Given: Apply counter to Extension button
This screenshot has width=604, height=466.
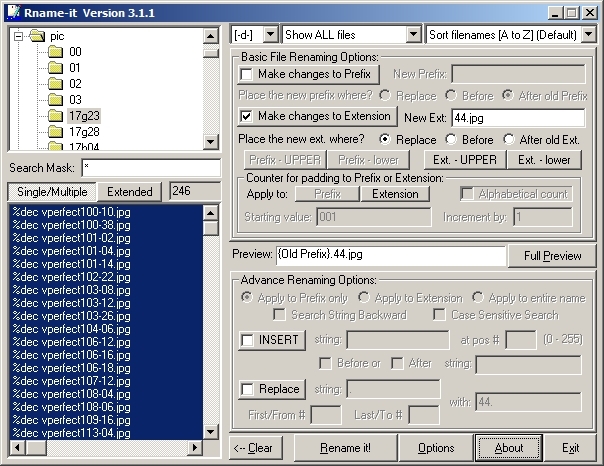Looking at the screenshot, I should point(395,194).
